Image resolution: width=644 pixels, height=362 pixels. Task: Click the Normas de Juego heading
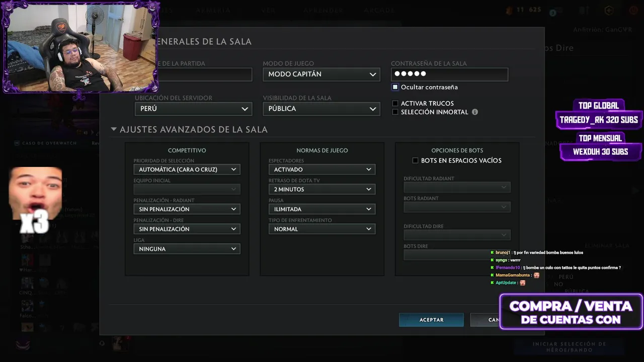pos(322,150)
